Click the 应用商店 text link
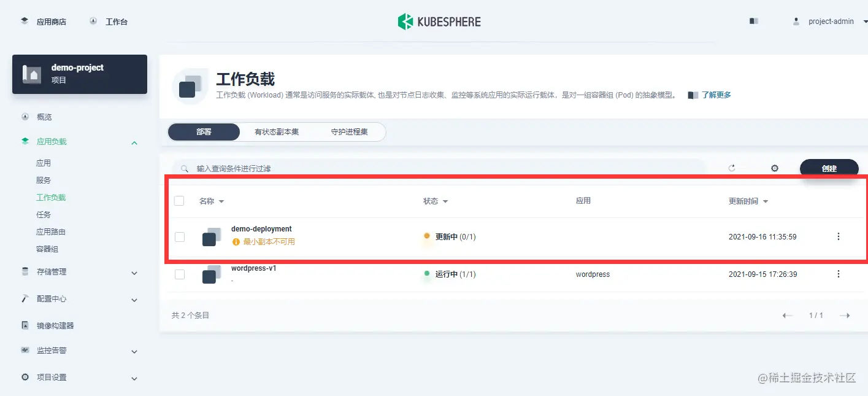 coord(52,21)
